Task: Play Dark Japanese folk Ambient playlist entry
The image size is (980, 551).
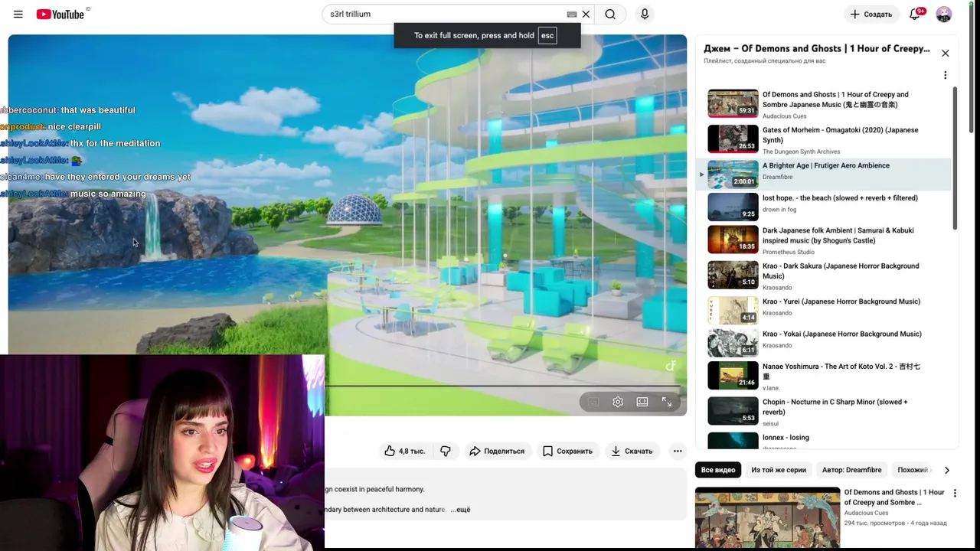Action: coord(823,240)
